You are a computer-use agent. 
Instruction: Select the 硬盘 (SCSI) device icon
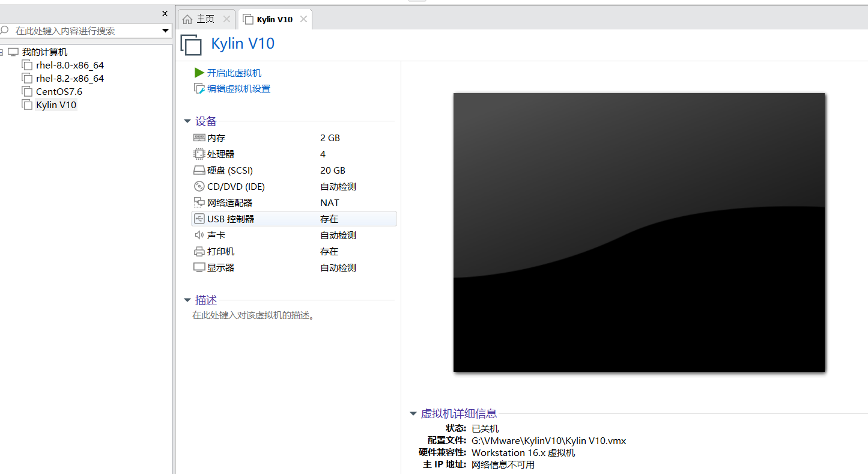point(199,170)
